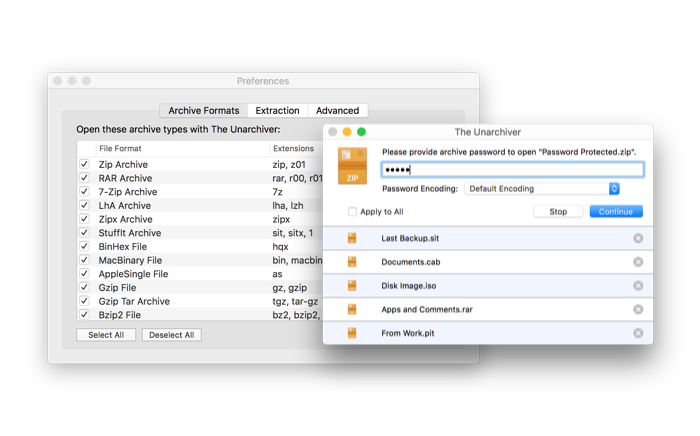Uncheck AppleSingle File format
The width and height of the screenshot is (700, 436).
coord(84,274)
